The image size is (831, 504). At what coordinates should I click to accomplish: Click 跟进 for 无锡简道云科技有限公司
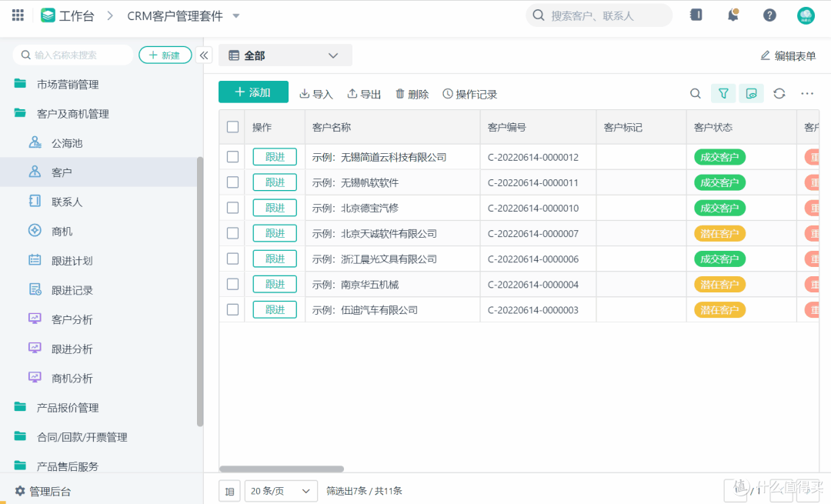coord(275,157)
